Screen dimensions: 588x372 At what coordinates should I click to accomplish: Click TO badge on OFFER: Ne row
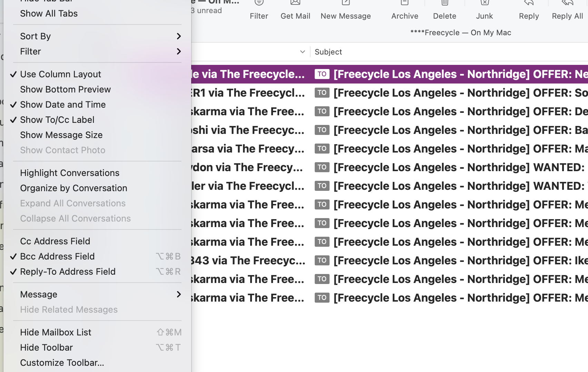point(322,74)
